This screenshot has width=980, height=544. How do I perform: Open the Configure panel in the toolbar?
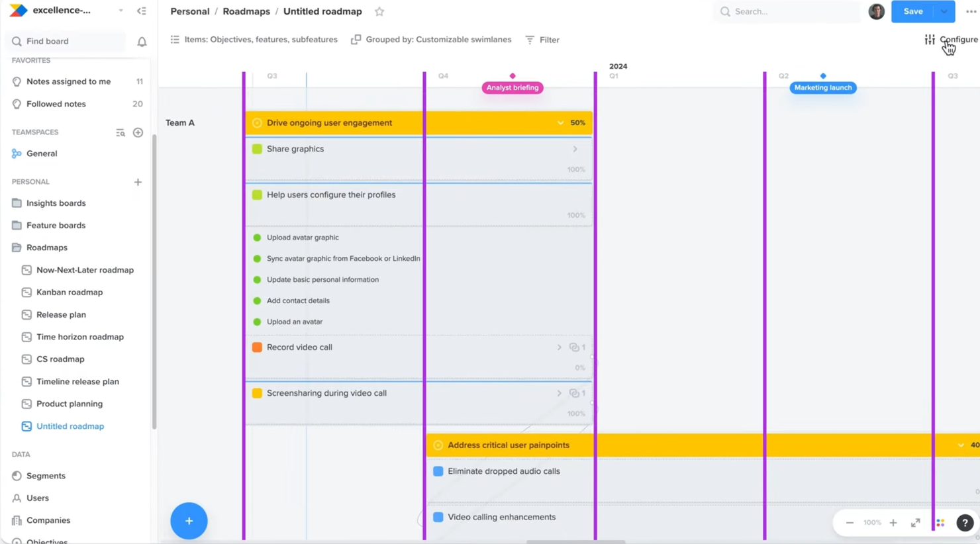click(952, 39)
